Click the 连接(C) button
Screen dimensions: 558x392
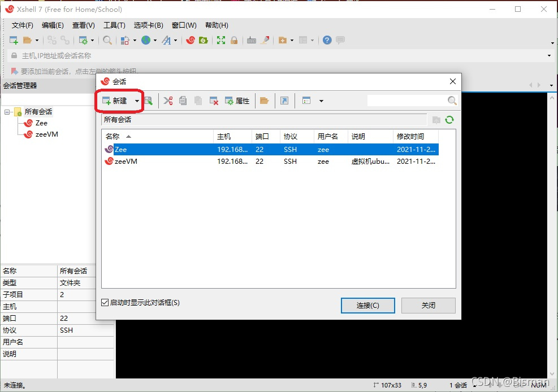(x=367, y=305)
